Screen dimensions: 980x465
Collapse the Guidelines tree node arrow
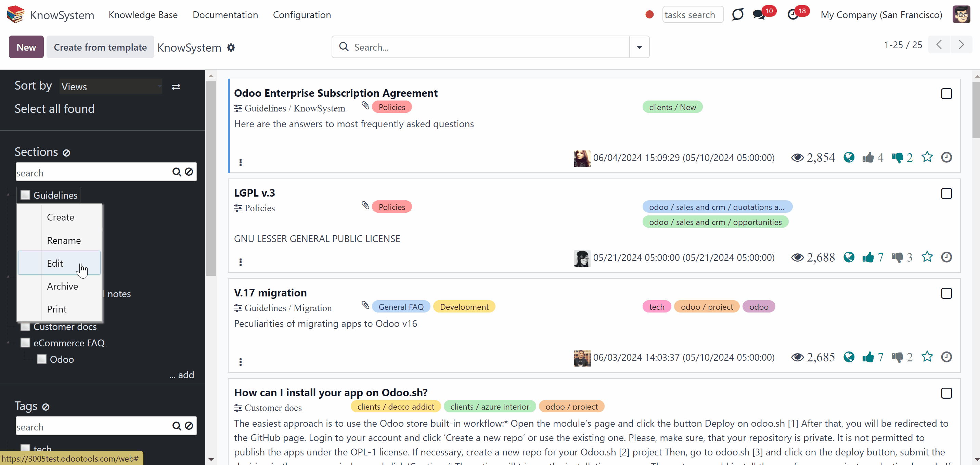coord(8,195)
